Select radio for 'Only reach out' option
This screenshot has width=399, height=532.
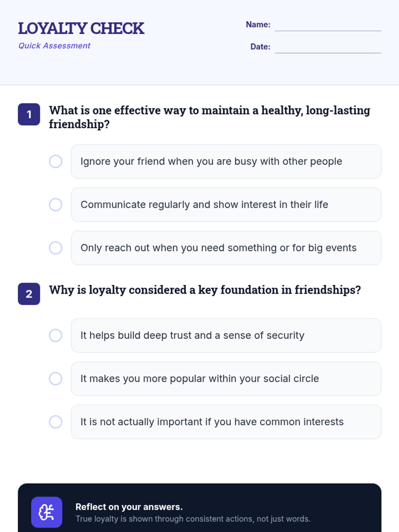[56, 248]
